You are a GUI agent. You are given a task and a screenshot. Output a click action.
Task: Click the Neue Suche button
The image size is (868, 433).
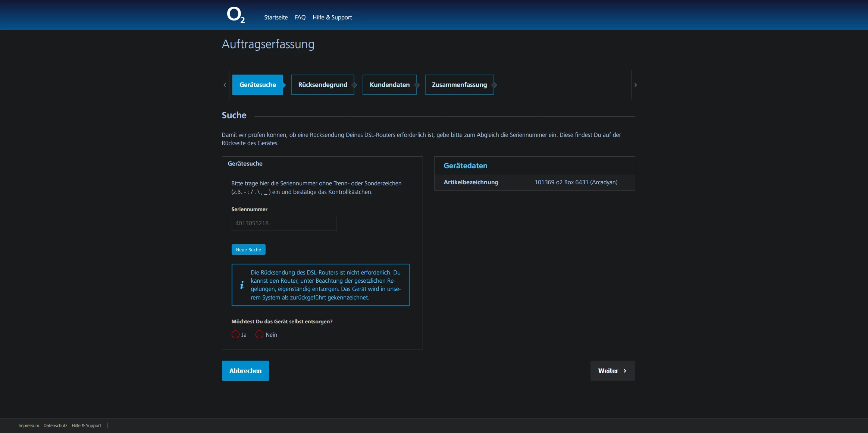click(248, 250)
